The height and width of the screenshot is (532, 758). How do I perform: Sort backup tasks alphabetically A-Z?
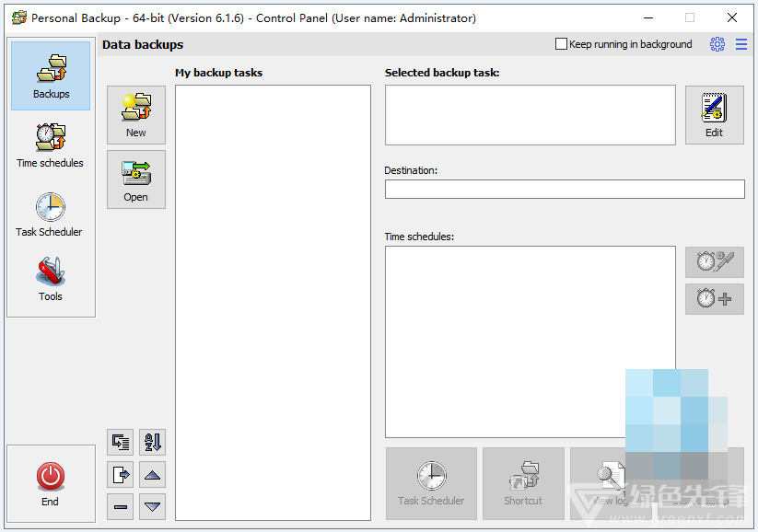click(153, 443)
